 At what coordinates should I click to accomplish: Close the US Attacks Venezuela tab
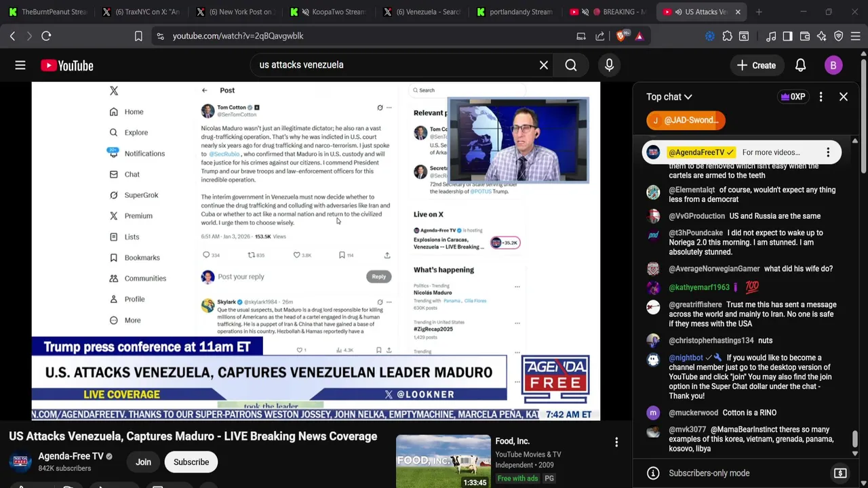738,12
